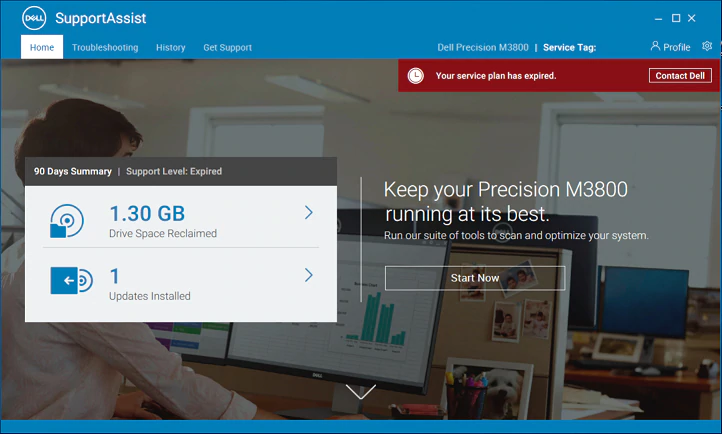Switch to the Home tab
722x434 pixels.
[x=42, y=47]
